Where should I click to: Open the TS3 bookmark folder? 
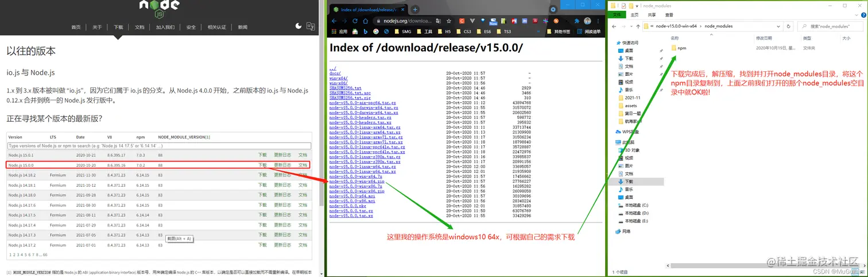tap(505, 32)
